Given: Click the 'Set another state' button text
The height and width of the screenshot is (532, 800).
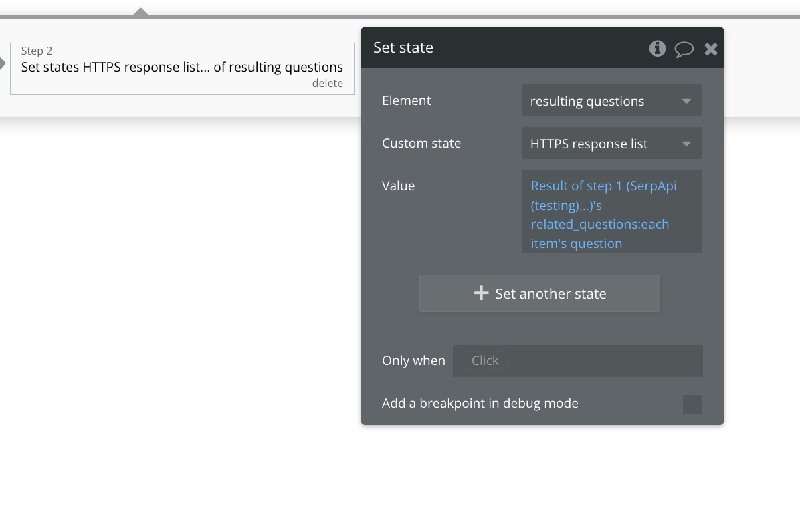Looking at the screenshot, I should tap(551, 294).
